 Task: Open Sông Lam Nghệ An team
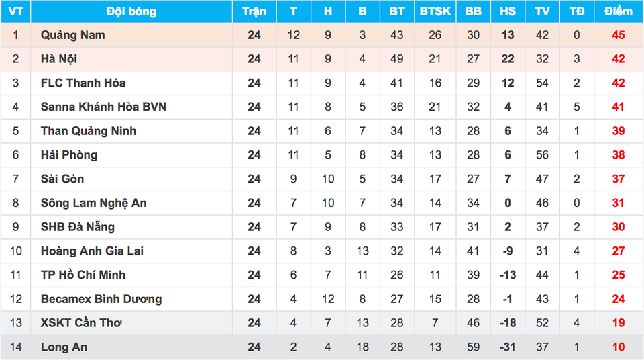click(x=93, y=203)
